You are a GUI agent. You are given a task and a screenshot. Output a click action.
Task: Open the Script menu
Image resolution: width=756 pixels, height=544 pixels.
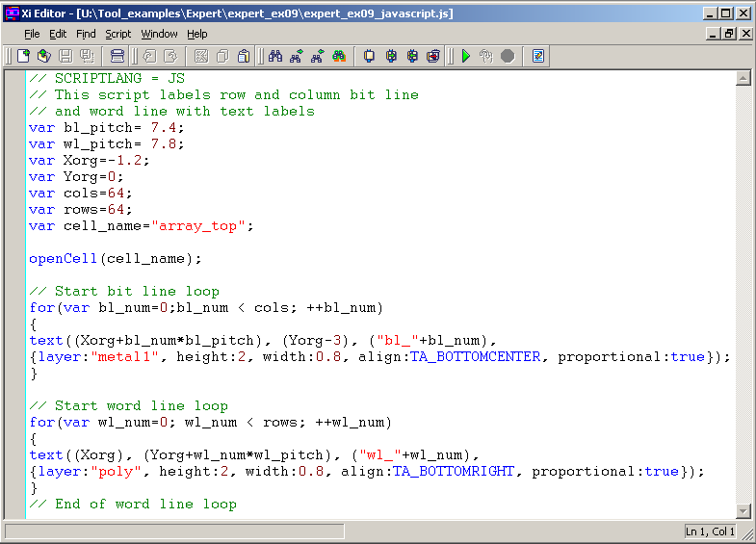click(117, 34)
